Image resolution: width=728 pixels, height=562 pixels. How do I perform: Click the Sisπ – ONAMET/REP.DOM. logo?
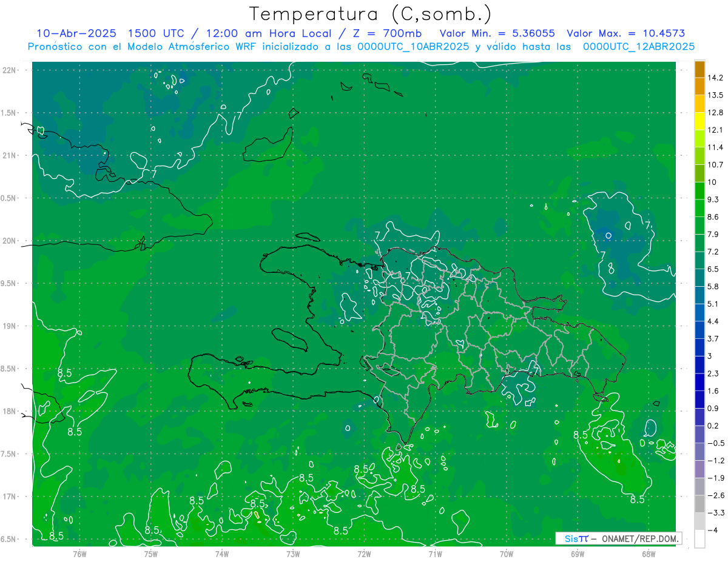coord(618,538)
